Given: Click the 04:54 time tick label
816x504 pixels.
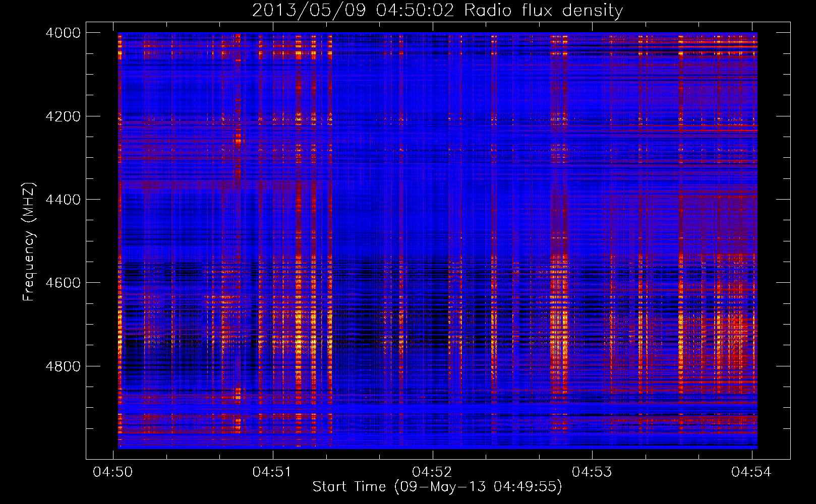Looking at the screenshot, I should pos(751,472).
